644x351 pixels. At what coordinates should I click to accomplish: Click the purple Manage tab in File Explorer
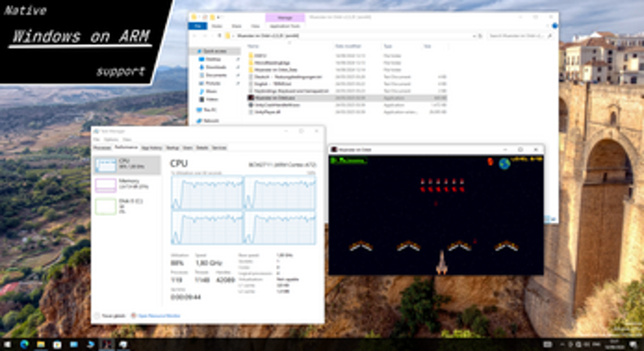tap(285, 18)
